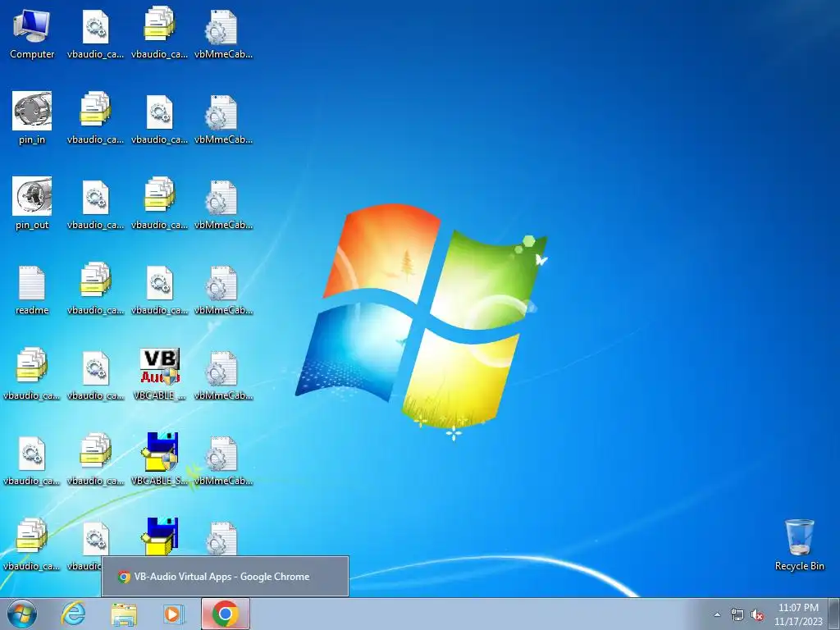Select the Computer desktop icon
Screen dimensions: 840x630
pos(32,34)
